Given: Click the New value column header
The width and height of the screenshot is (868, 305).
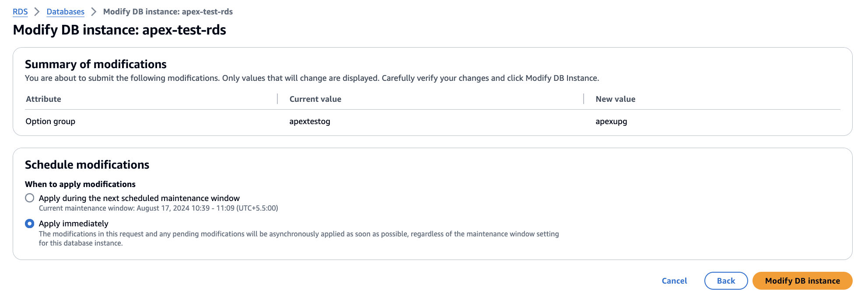Looking at the screenshot, I should (615, 99).
